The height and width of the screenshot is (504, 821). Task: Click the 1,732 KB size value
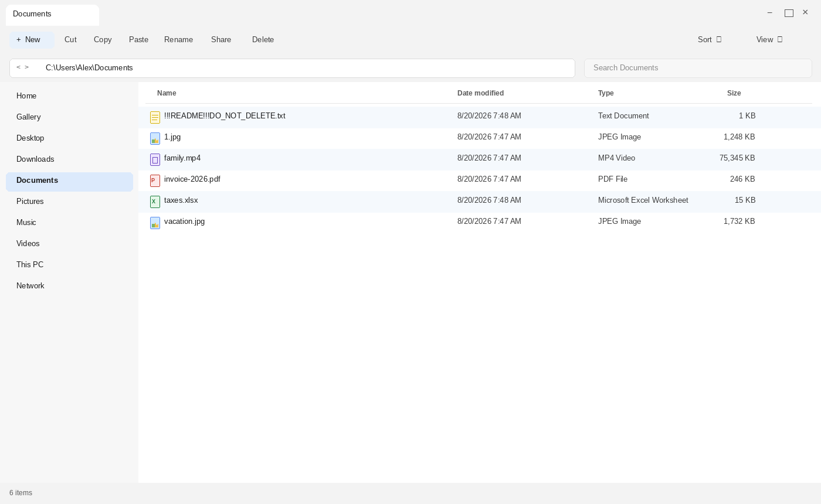coord(739,222)
